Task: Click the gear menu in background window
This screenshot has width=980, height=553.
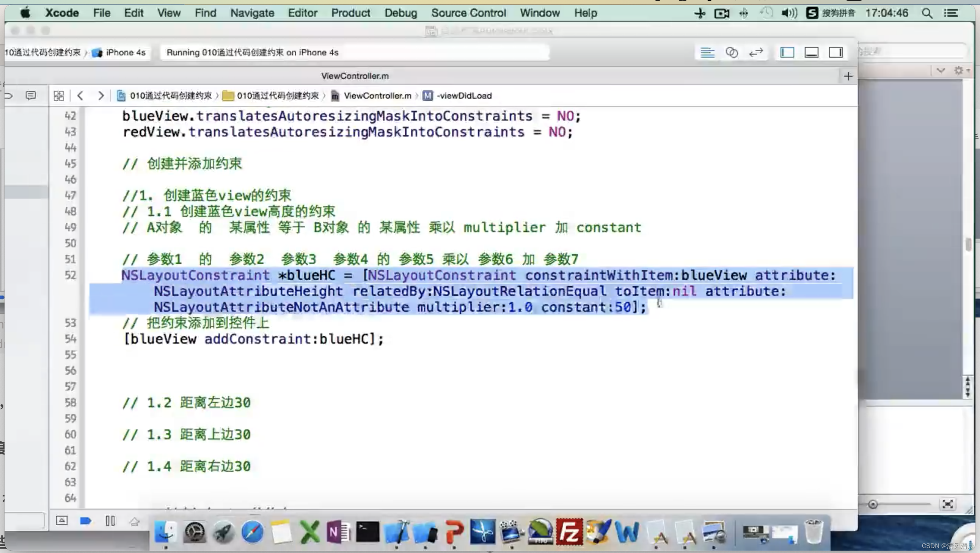Action: click(961, 71)
